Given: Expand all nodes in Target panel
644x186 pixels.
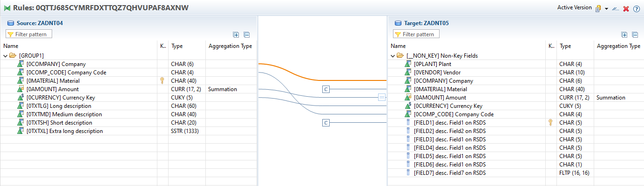Looking at the screenshot, I should click(x=624, y=34).
